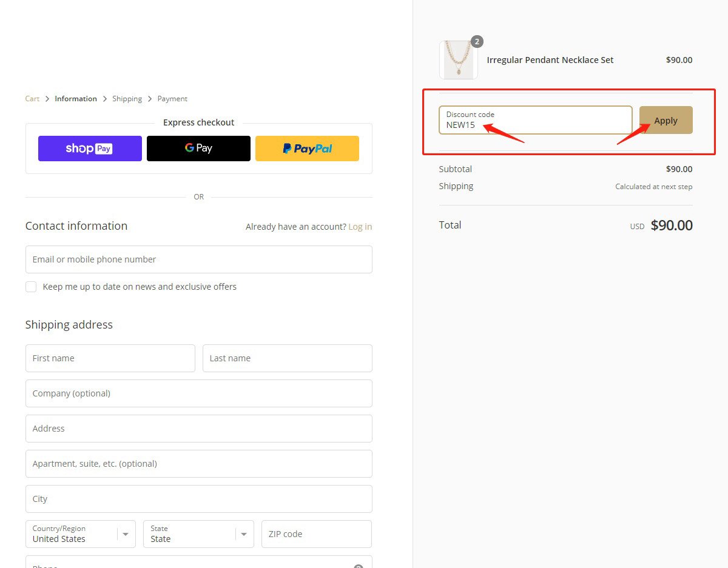This screenshot has height=568, width=728.
Task: Click the necklace product thumbnail
Action: (x=458, y=60)
